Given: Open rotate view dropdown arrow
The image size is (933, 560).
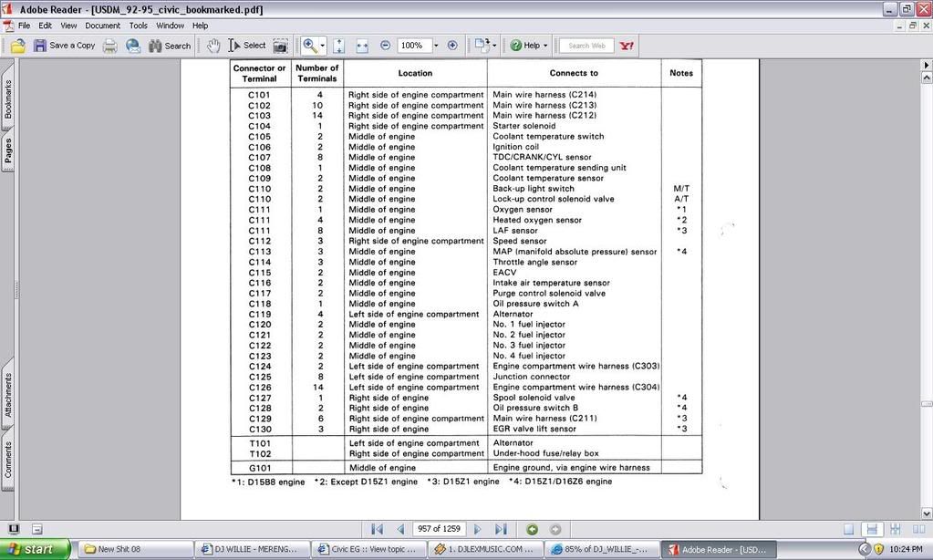Looking at the screenshot, I should (494, 46).
